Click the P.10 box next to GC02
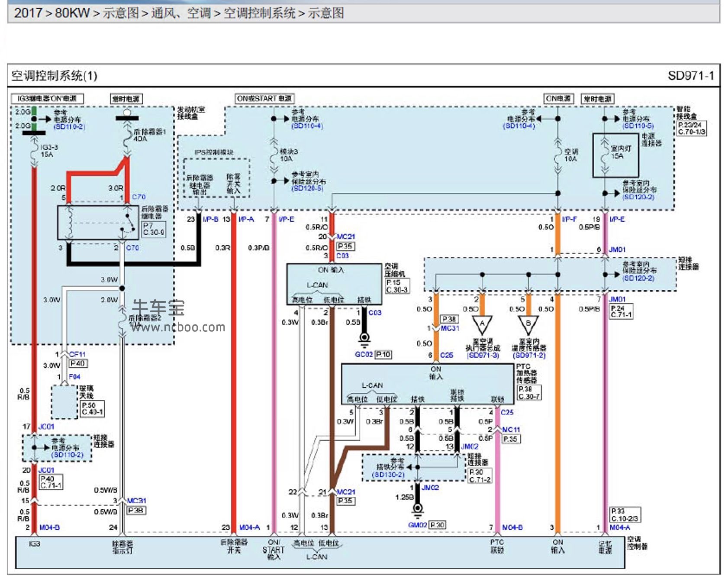The image size is (728, 576). 383,355
